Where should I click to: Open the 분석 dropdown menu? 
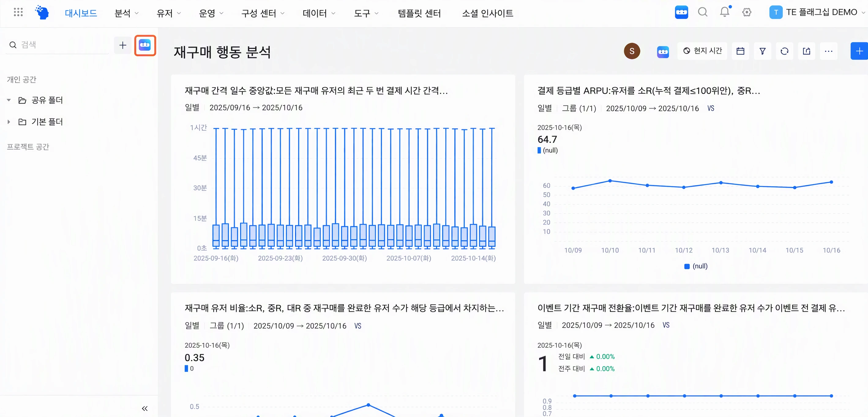tap(126, 13)
